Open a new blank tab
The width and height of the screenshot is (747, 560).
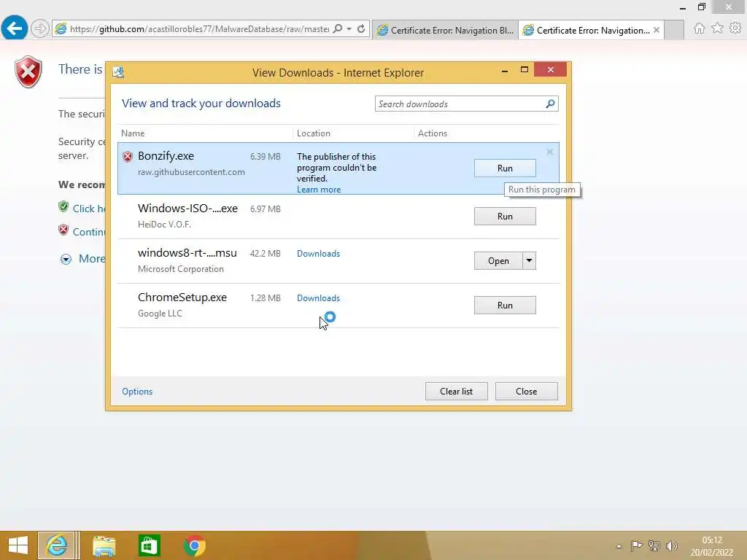coord(674,30)
